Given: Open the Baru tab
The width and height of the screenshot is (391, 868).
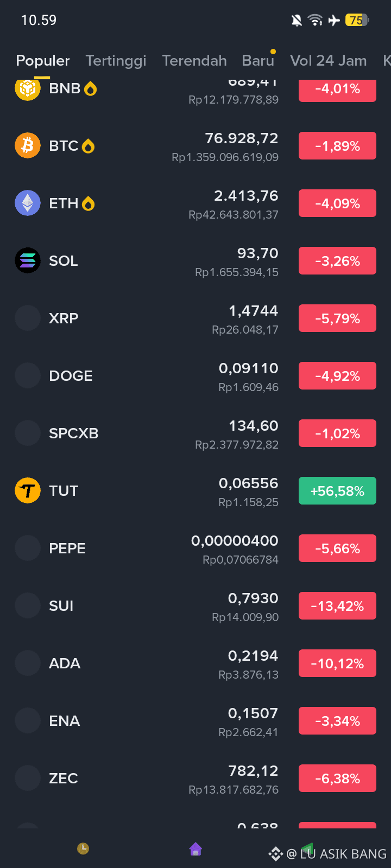Looking at the screenshot, I should pyautogui.click(x=258, y=61).
